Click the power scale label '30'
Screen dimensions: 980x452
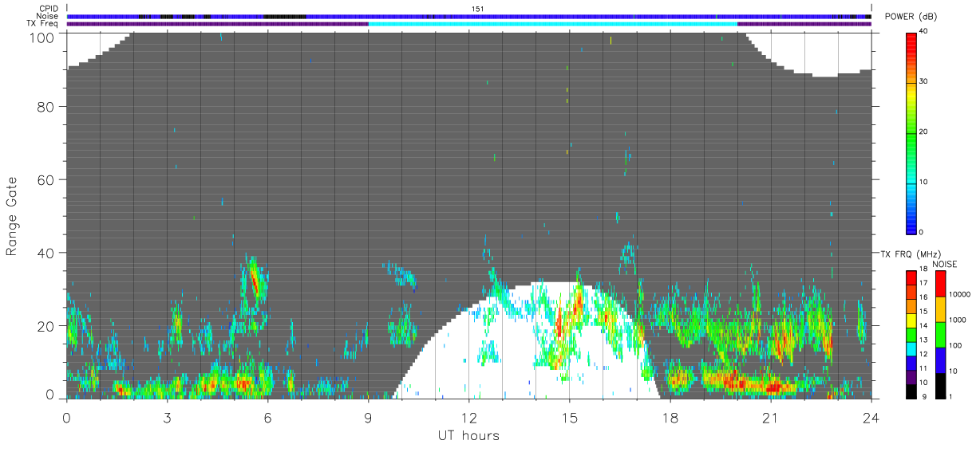tap(924, 82)
